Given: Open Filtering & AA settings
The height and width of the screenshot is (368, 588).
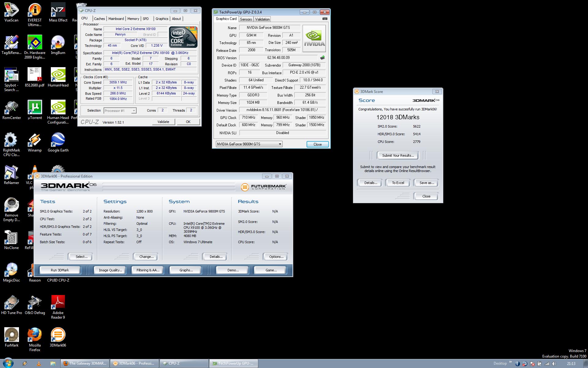Looking at the screenshot, I should click(x=148, y=270).
